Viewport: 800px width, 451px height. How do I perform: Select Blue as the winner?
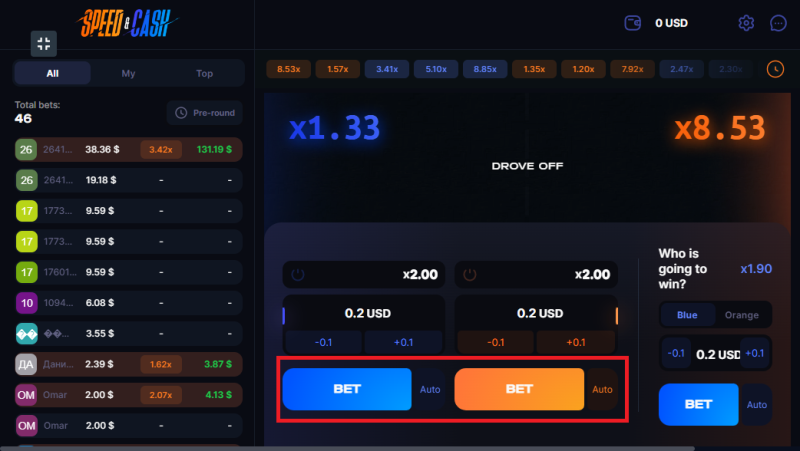[687, 315]
